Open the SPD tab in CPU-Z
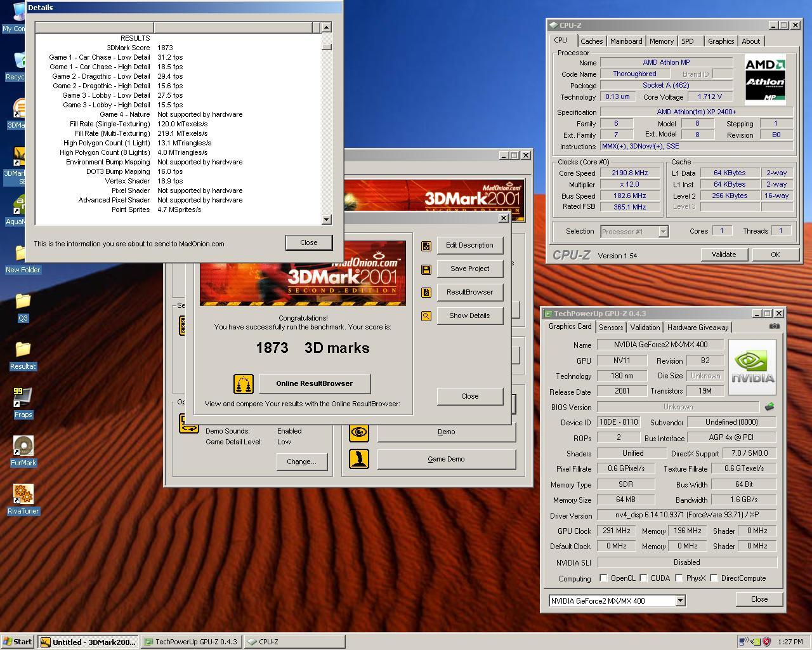Viewport: 812px width, 650px height. click(x=688, y=41)
